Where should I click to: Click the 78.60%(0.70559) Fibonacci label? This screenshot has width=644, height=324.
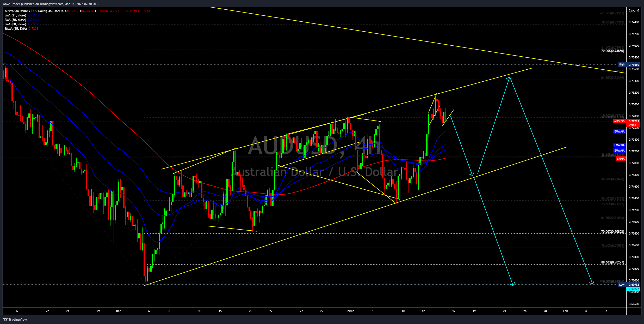[x=612, y=246]
